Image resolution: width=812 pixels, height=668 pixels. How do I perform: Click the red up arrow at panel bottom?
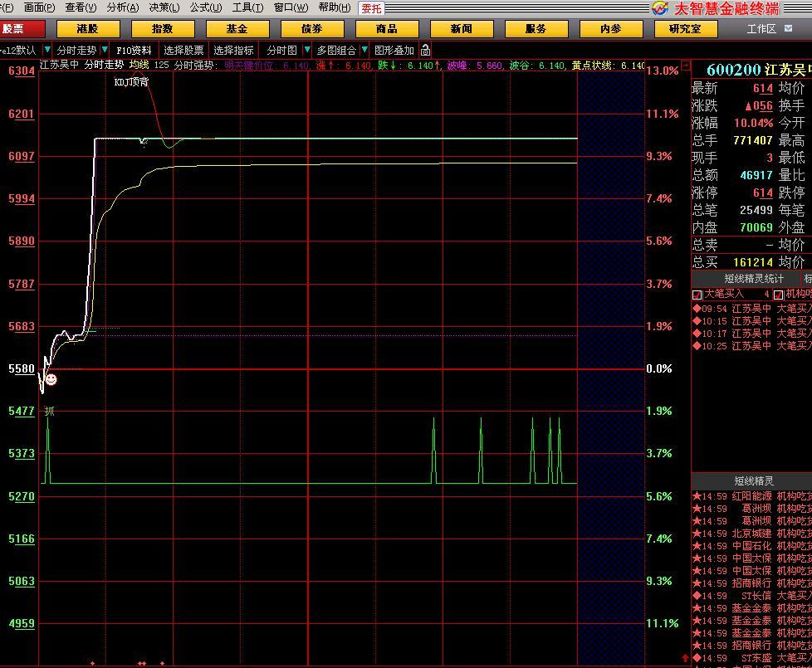[686, 658]
